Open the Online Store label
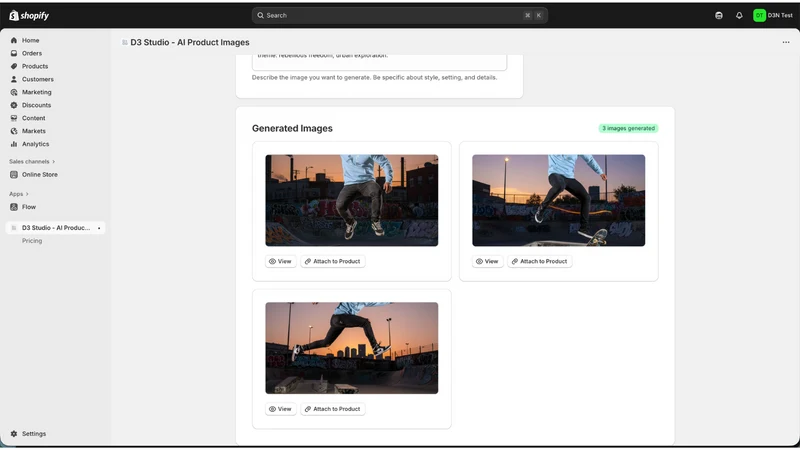Viewport: 800px width, 450px height. tap(40, 174)
